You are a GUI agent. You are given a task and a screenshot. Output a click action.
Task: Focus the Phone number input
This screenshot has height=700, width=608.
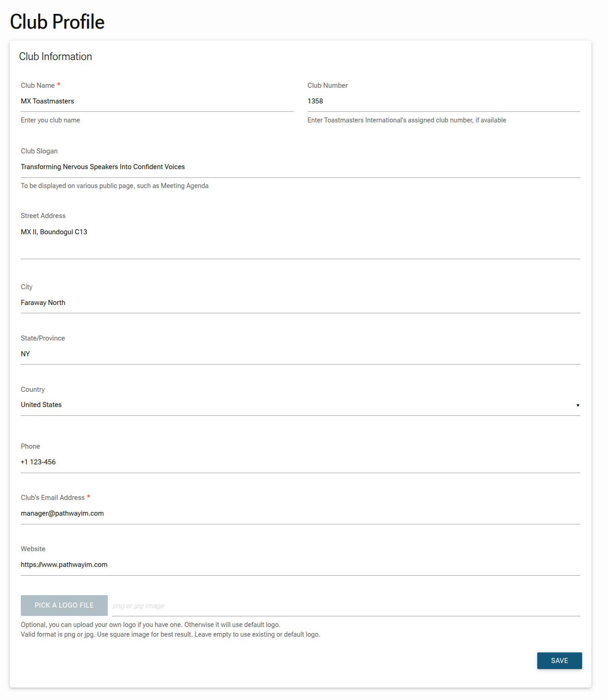(x=300, y=462)
